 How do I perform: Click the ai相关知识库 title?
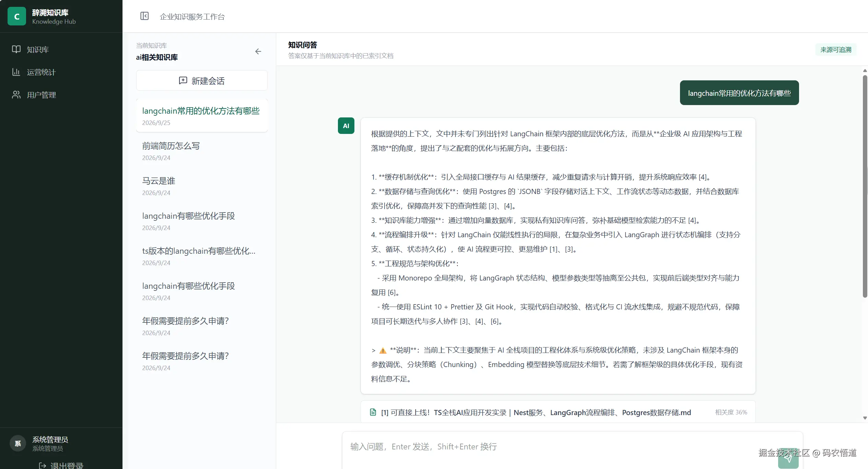(x=157, y=57)
